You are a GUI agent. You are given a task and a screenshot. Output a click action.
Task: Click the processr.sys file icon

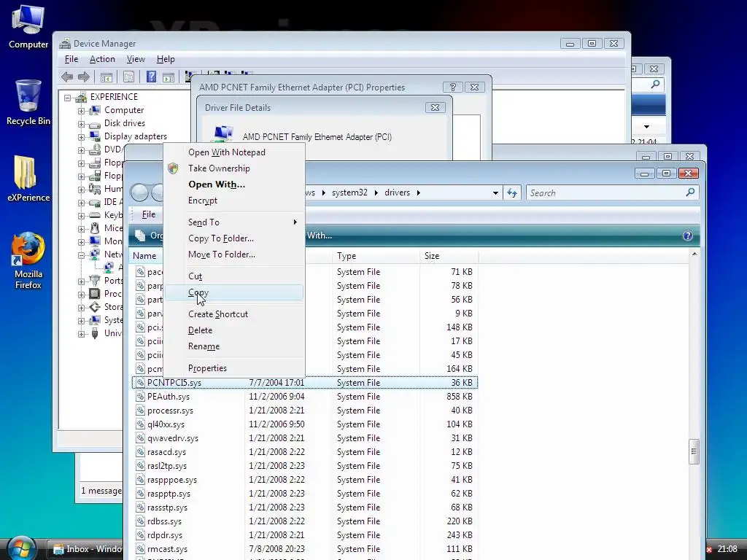[140, 410]
